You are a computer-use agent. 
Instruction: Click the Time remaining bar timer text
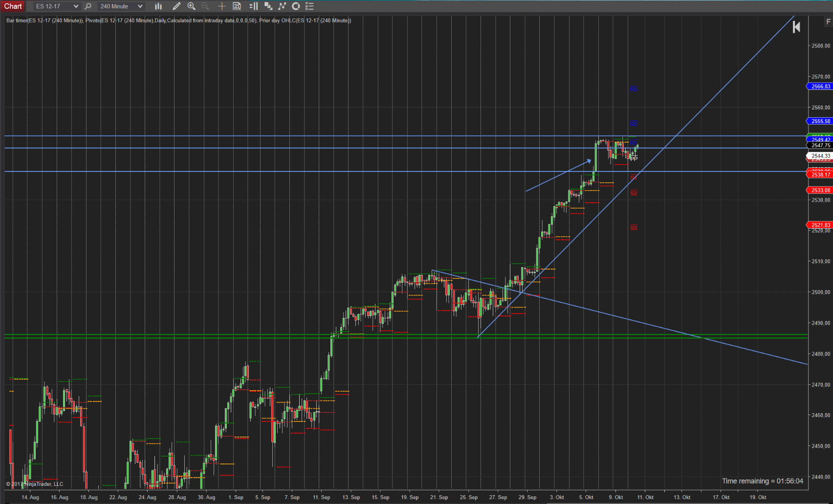pyautogui.click(x=763, y=481)
